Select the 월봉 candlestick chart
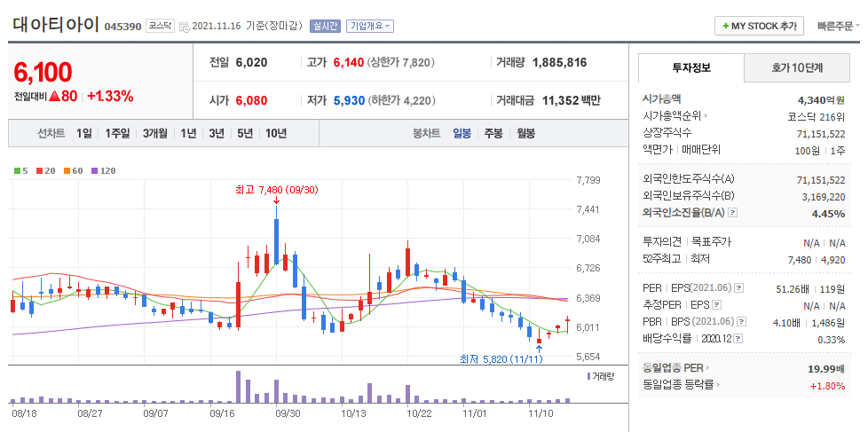The height and width of the screenshot is (432, 868). coord(526,133)
